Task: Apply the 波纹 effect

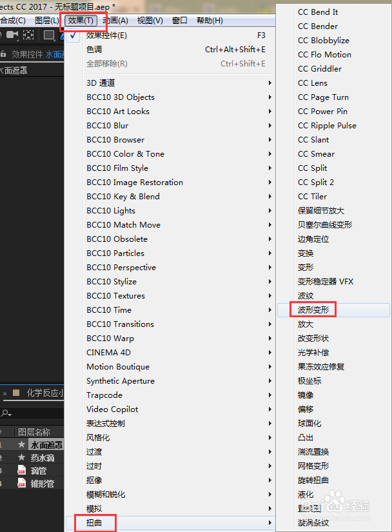Action: pos(334,296)
